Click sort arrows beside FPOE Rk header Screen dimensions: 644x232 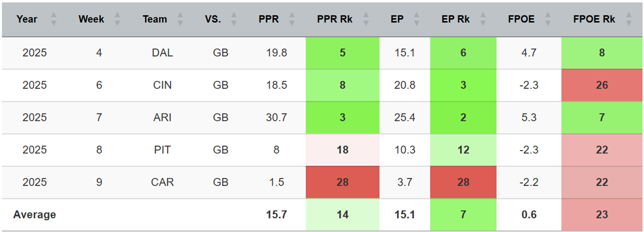point(629,20)
